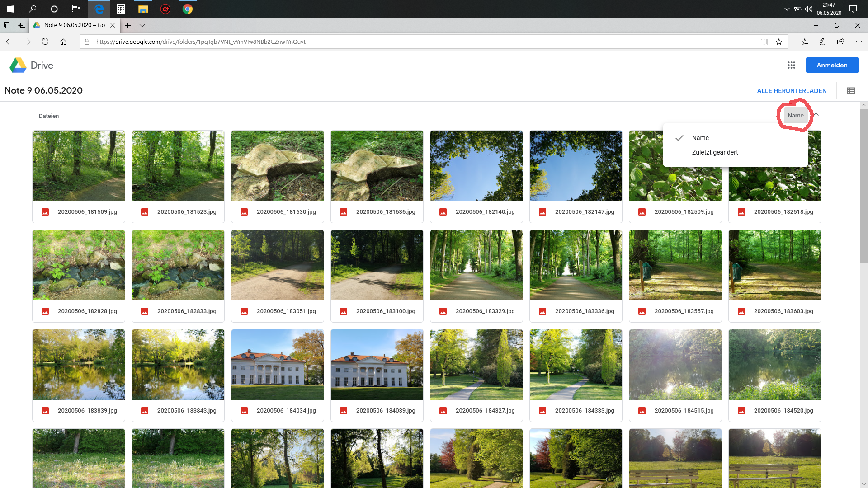Open the Name sort dropdown
Screen dimensions: 868x488
coord(796,116)
